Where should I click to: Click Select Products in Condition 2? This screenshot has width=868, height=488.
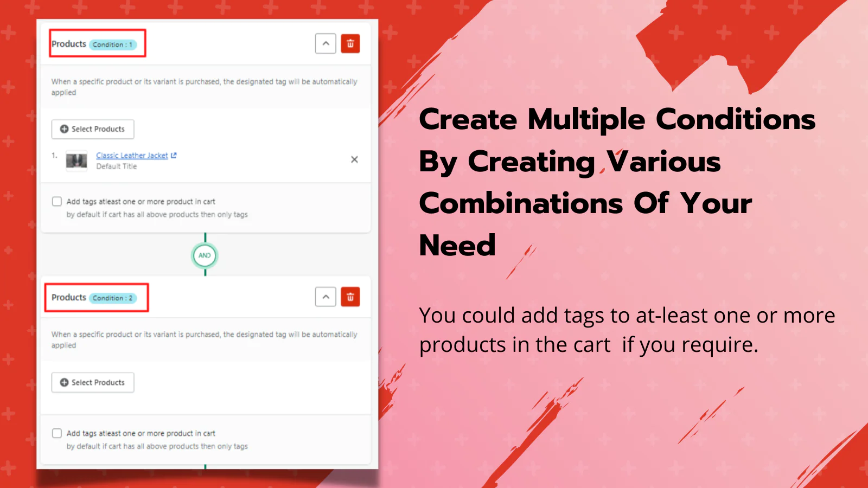(93, 382)
